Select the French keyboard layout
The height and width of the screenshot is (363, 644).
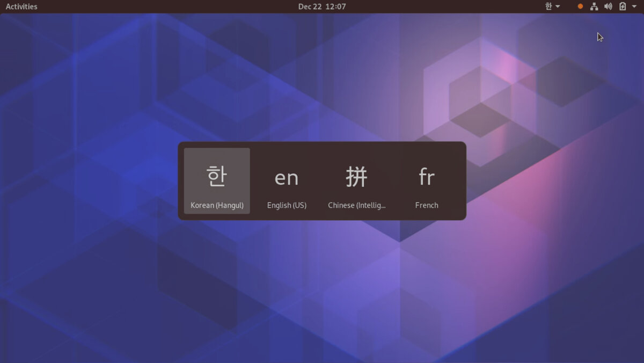(427, 181)
